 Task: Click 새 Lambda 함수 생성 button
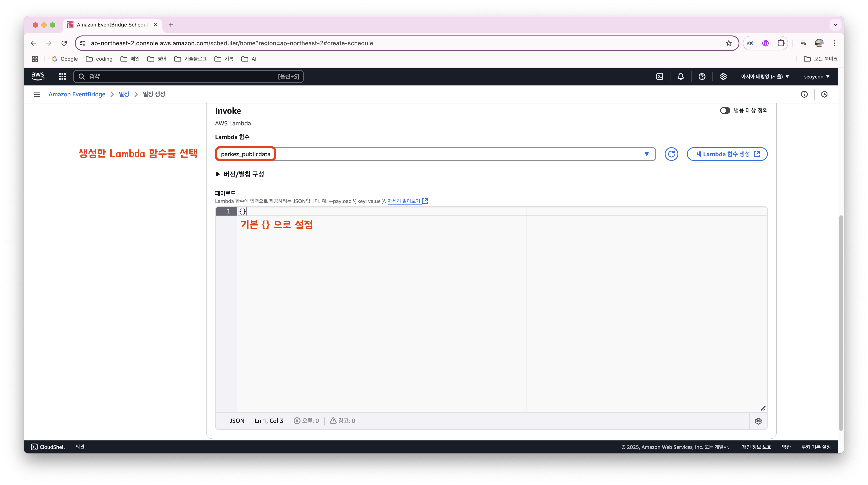727,154
